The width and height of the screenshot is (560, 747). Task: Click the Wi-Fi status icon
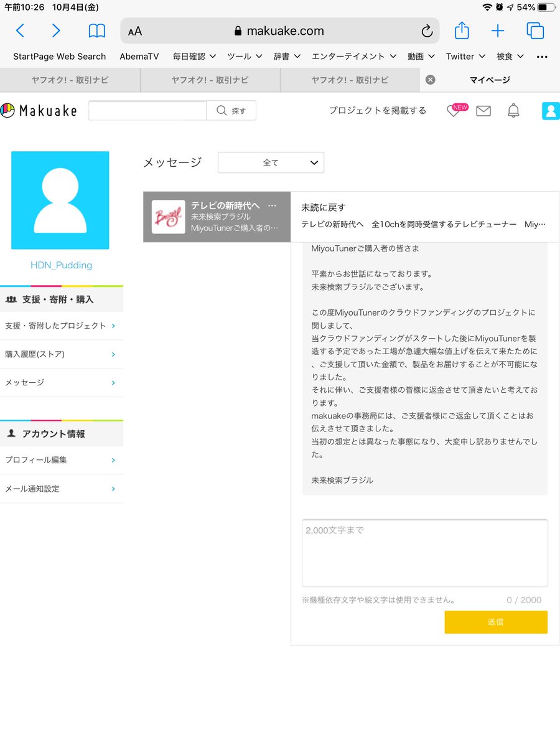tap(487, 7)
